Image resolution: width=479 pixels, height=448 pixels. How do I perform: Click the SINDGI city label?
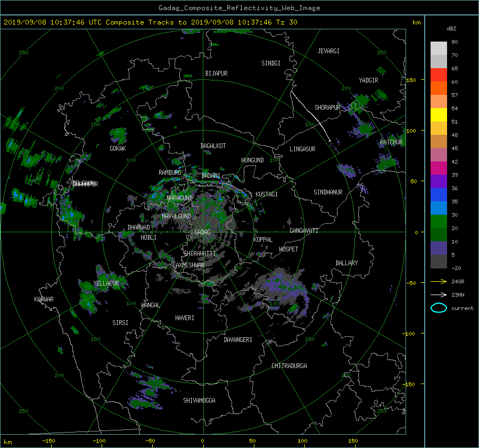point(271,63)
